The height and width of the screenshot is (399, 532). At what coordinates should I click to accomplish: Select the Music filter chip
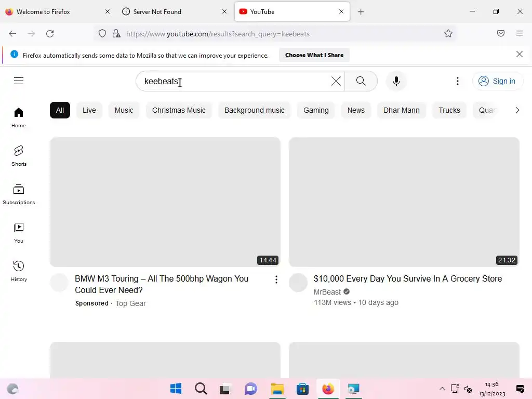pos(124,110)
